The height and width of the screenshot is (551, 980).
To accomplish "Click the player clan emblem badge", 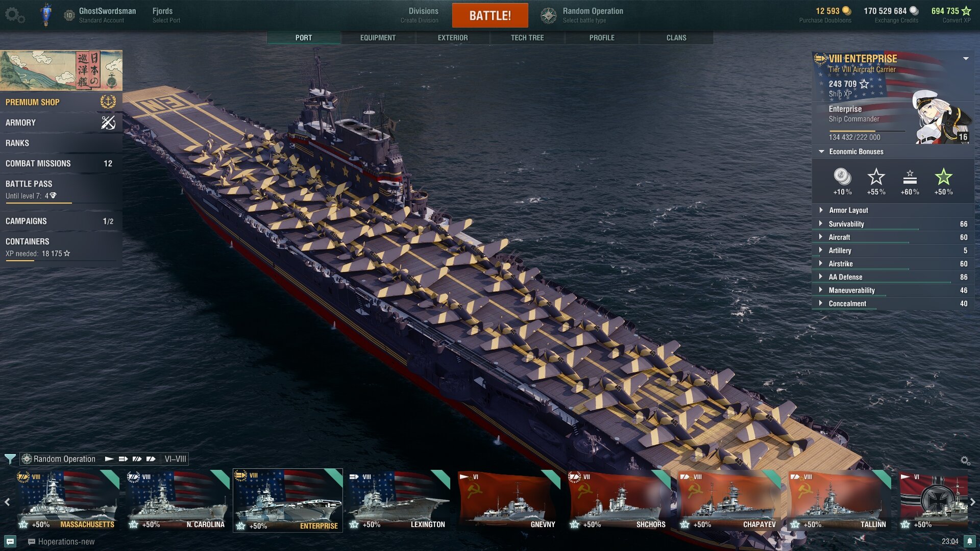I will point(46,14).
